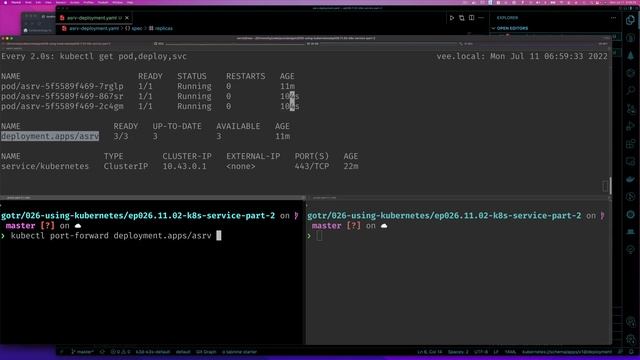
Task: Open the Extensions view in the activity bar
Action: pyautogui.click(x=631, y=144)
